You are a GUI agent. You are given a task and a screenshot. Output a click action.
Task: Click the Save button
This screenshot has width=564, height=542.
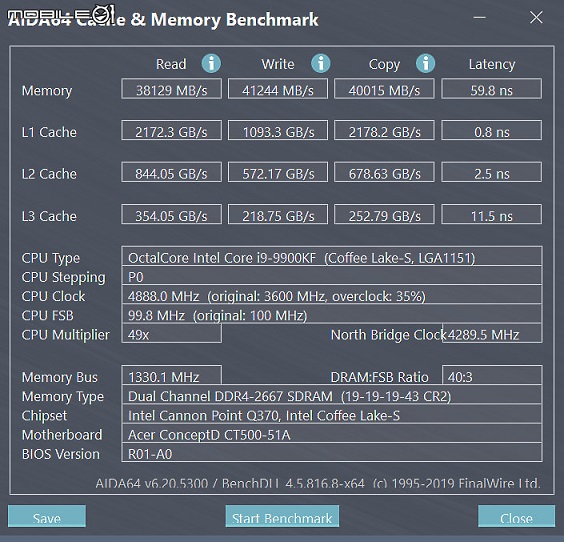tap(47, 516)
